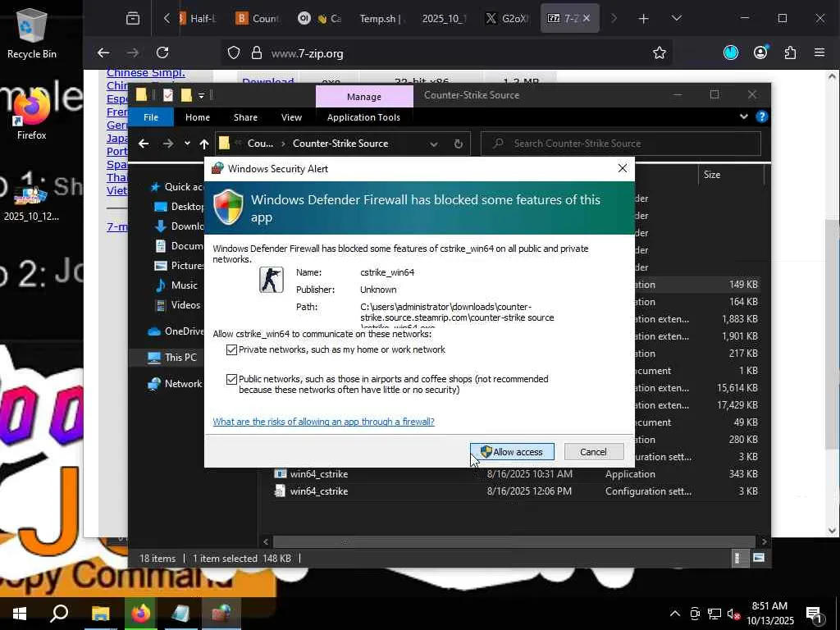Switch to the Share ribbon tab

pos(245,117)
